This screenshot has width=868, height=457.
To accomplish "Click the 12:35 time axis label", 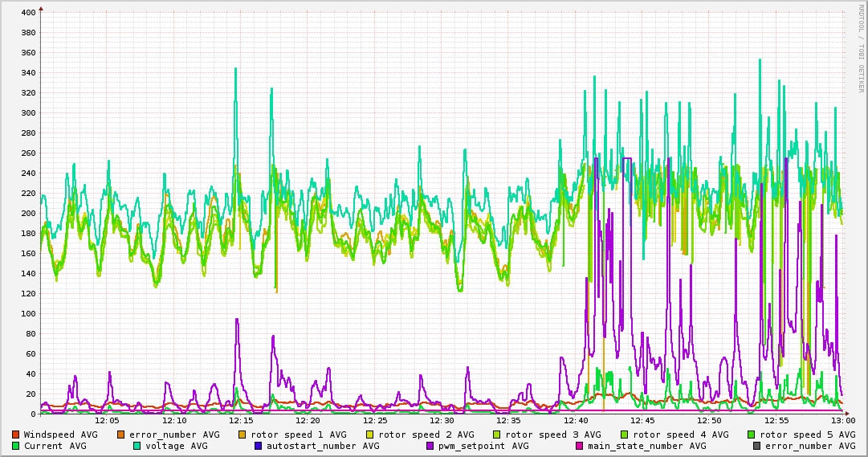I will tap(509, 421).
